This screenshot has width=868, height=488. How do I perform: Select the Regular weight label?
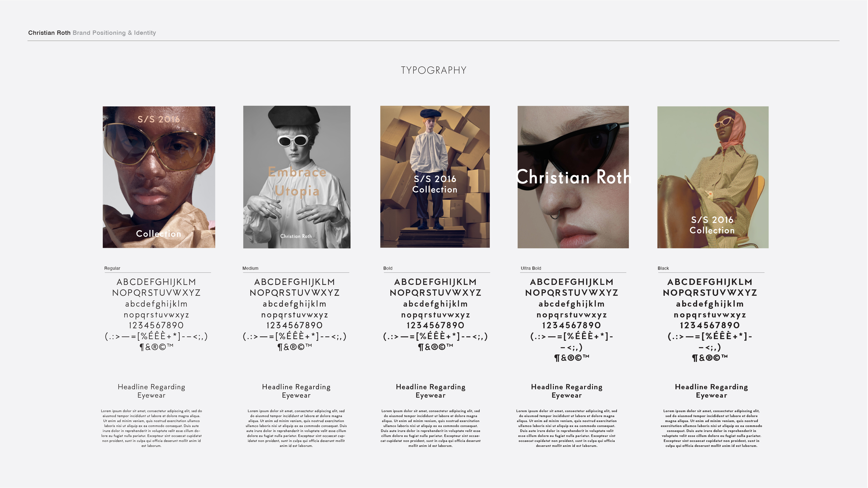pyautogui.click(x=112, y=268)
